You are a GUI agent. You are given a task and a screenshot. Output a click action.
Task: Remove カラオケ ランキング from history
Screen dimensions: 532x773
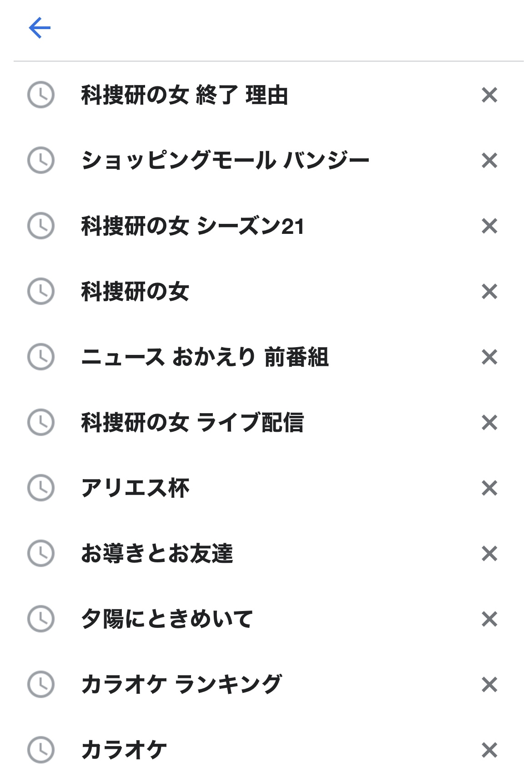click(x=489, y=685)
